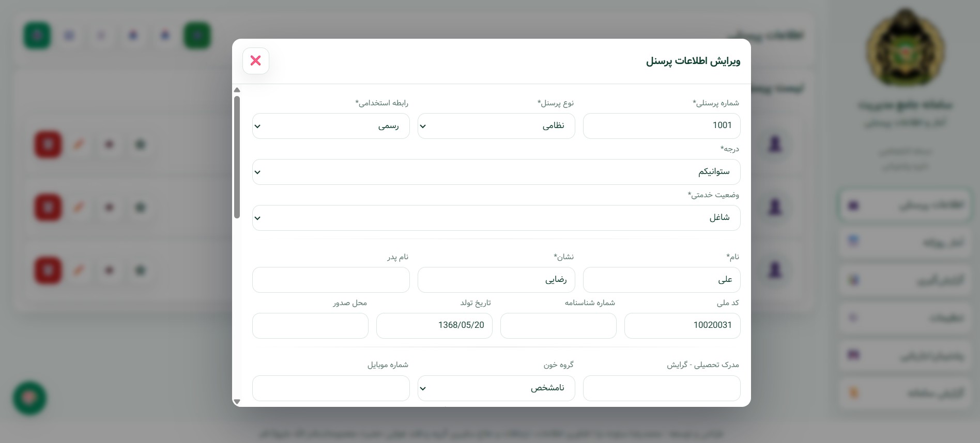Focus the کد ملی field with 10020031
Image resolution: width=980 pixels, height=443 pixels.
pyautogui.click(x=682, y=326)
